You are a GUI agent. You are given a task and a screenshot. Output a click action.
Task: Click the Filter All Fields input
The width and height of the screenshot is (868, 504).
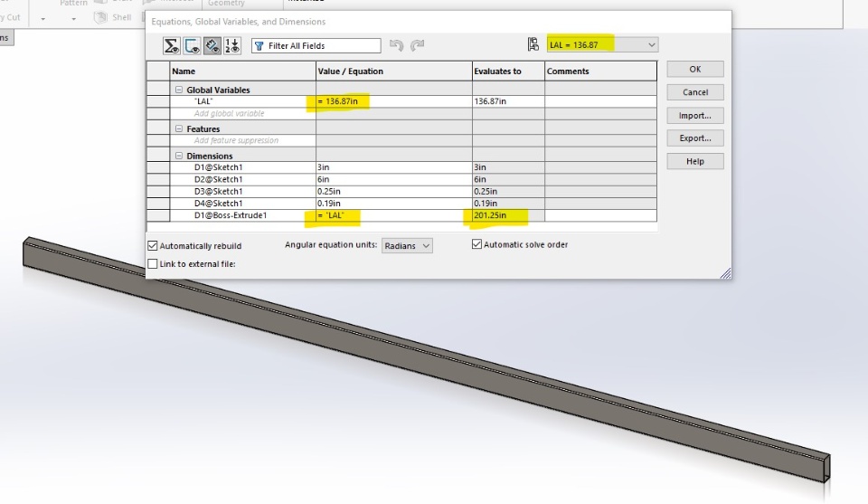(x=316, y=45)
